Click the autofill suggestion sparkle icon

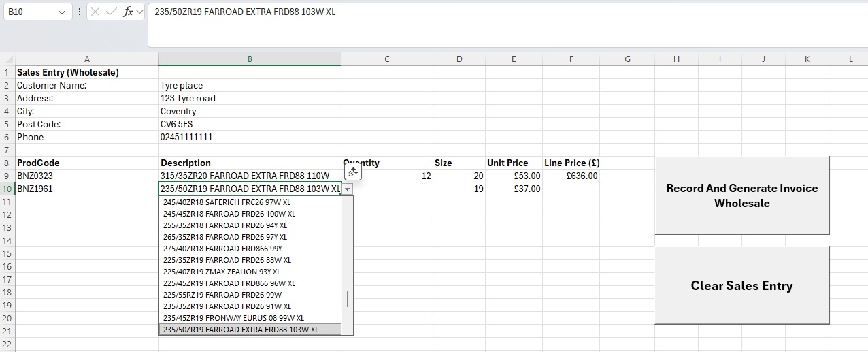[352, 172]
